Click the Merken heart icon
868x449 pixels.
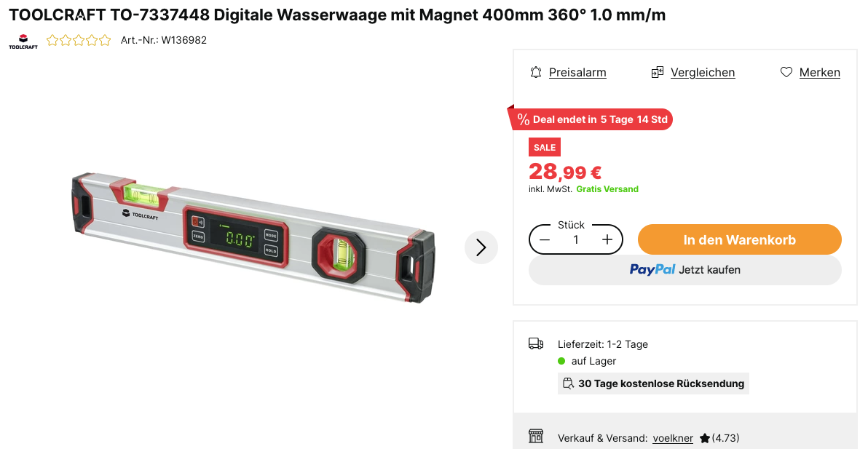click(x=786, y=73)
